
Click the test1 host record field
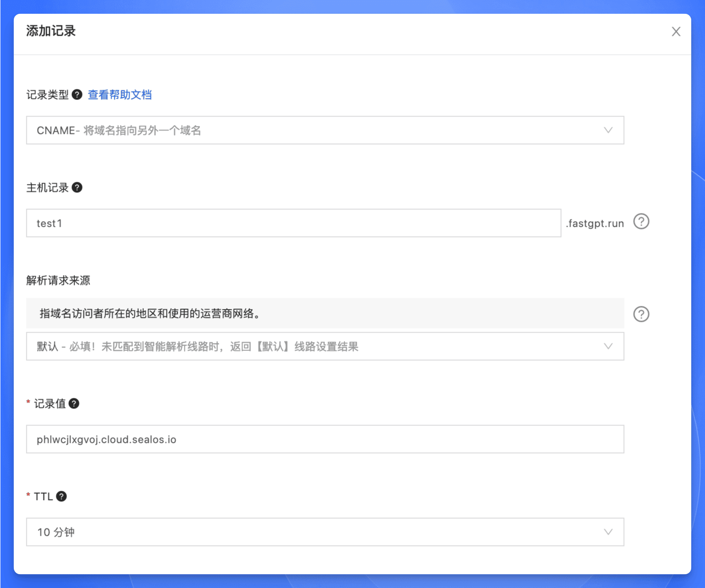click(x=293, y=223)
